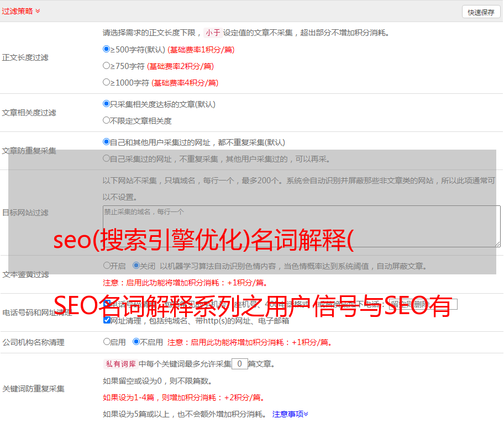Choose 只采集相关度达标的文章(默认) radio

[106, 103]
